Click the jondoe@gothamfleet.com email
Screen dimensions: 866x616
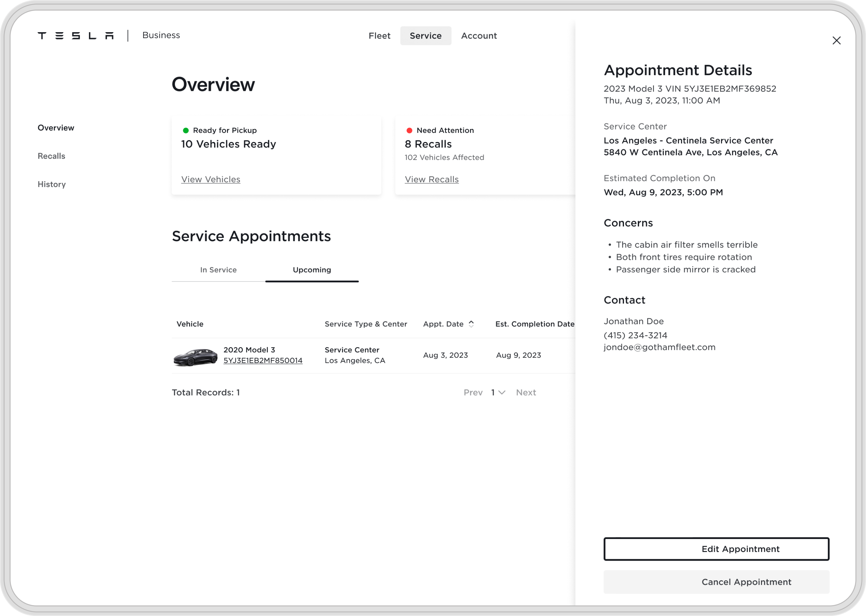pyautogui.click(x=659, y=347)
